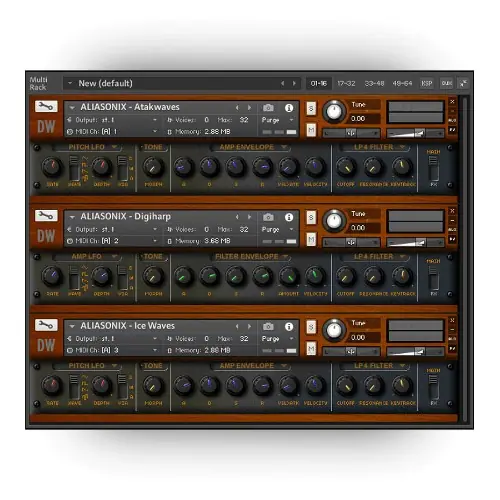This screenshot has width=500, height=500.
Task: Click the Digiharp Output field
Action: coord(112,229)
